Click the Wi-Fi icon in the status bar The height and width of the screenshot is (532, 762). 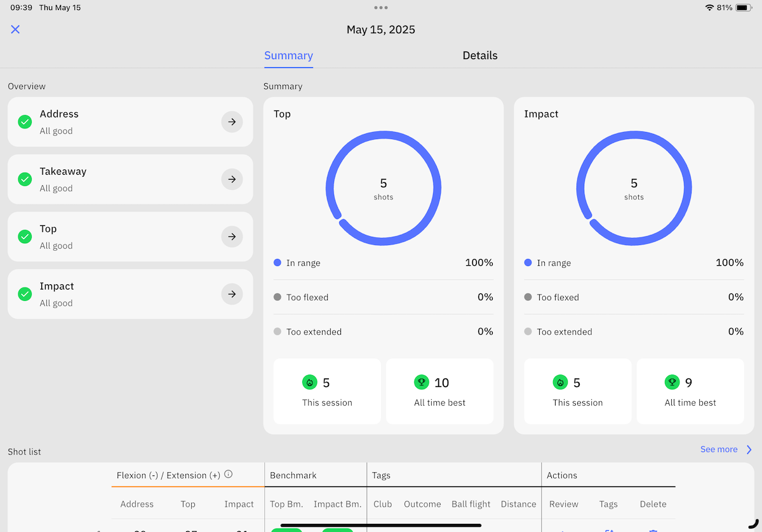(x=709, y=8)
